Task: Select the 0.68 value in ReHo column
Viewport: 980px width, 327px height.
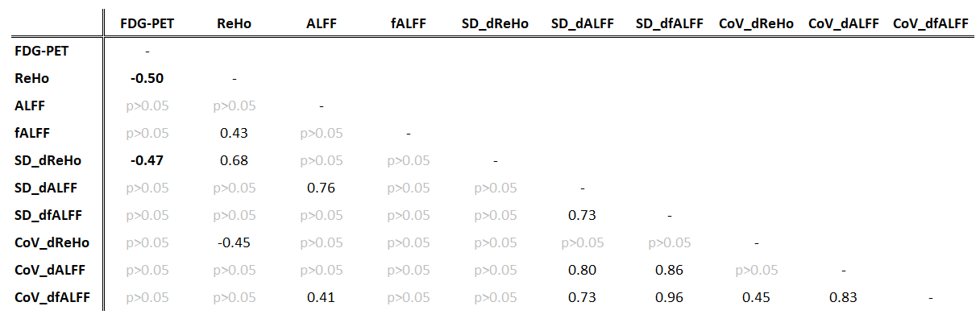Action: pyautogui.click(x=234, y=160)
